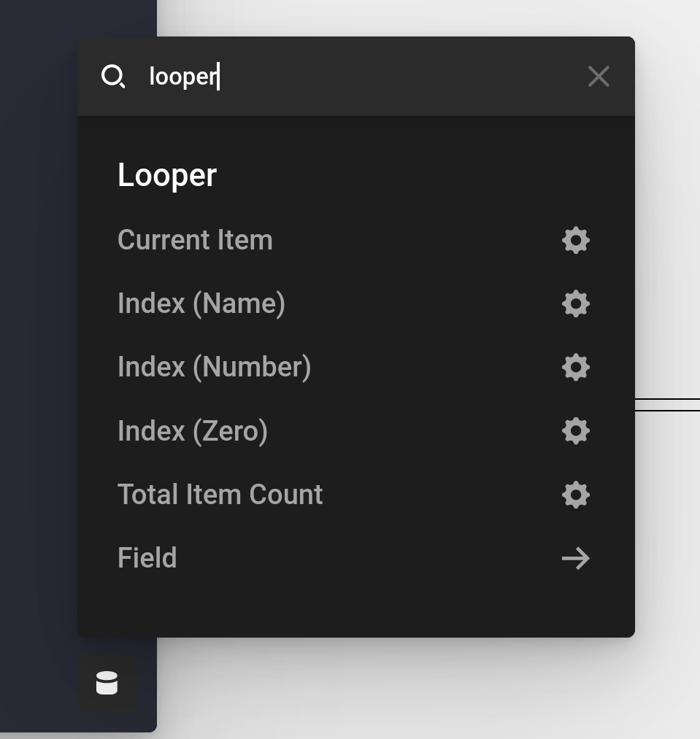The height and width of the screenshot is (739, 700).
Task: Open settings gear for Current Item
Action: click(575, 240)
